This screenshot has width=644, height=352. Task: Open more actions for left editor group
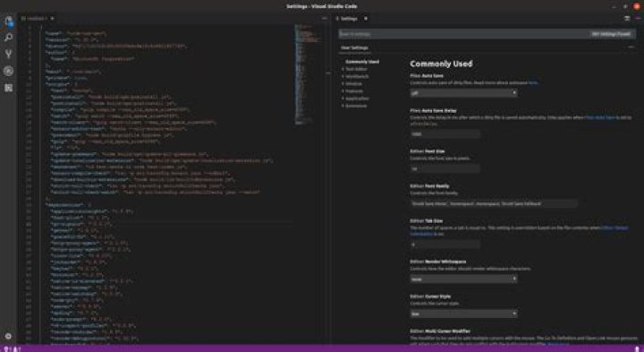325,19
